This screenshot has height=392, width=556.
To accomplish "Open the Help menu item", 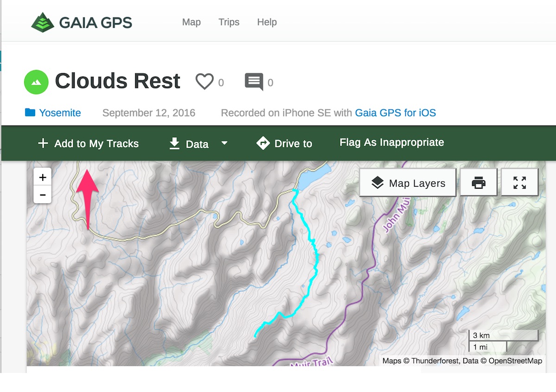I will pyautogui.click(x=267, y=22).
